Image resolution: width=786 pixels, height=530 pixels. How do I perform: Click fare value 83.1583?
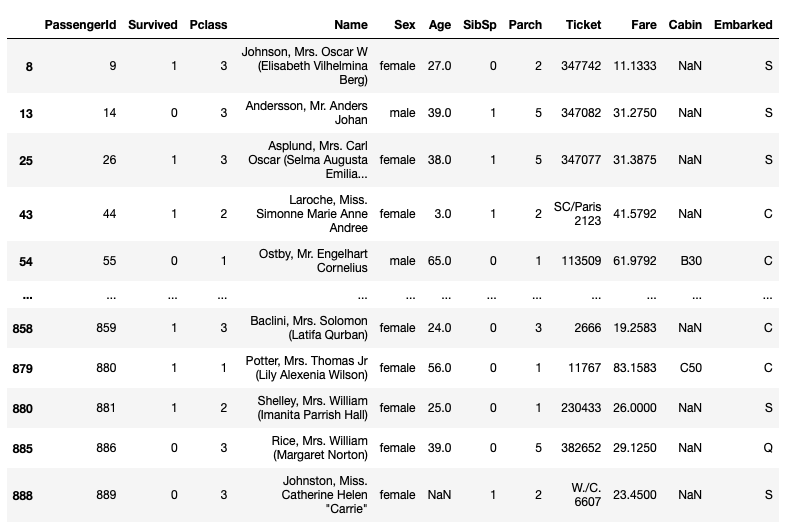point(635,368)
